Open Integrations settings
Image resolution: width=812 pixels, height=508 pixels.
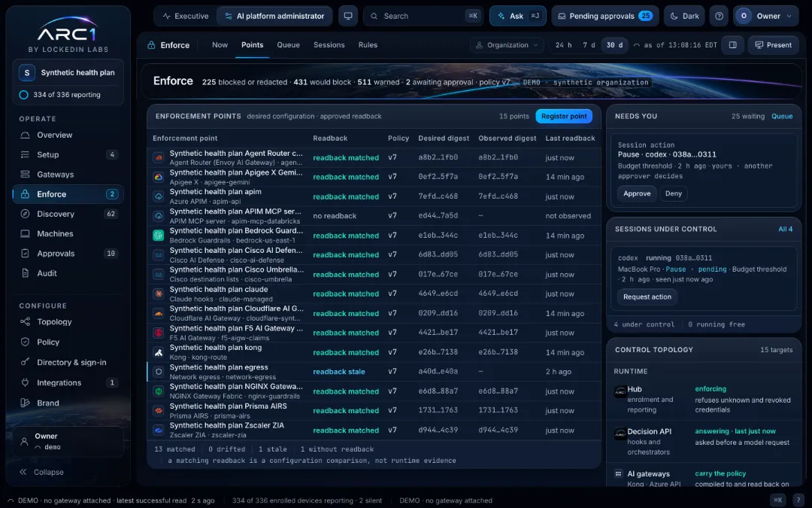point(68,382)
